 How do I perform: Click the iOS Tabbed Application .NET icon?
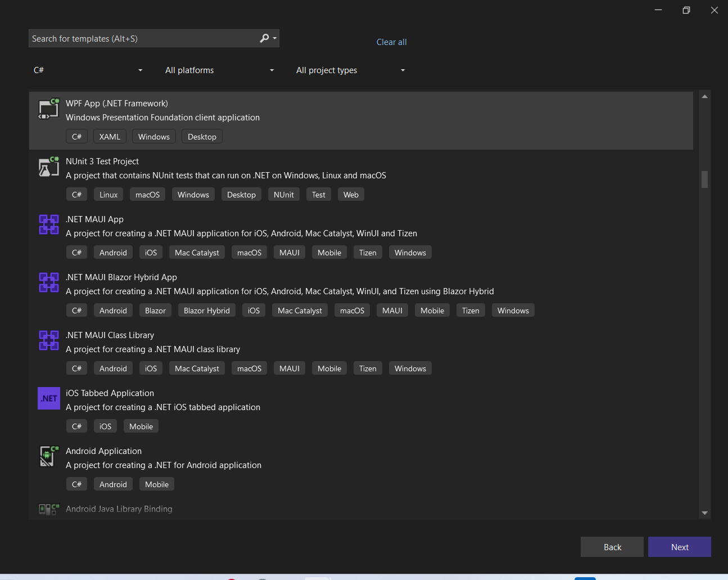[x=49, y=398]
